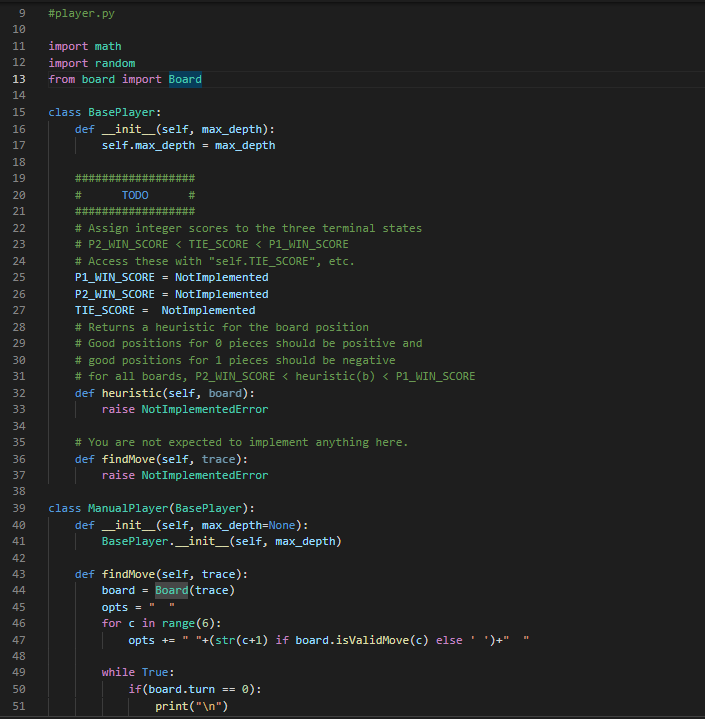Click 'raise NotImplementedError' on line 33
Viewport: 705px width, 719px height.
tap(185, 409)
